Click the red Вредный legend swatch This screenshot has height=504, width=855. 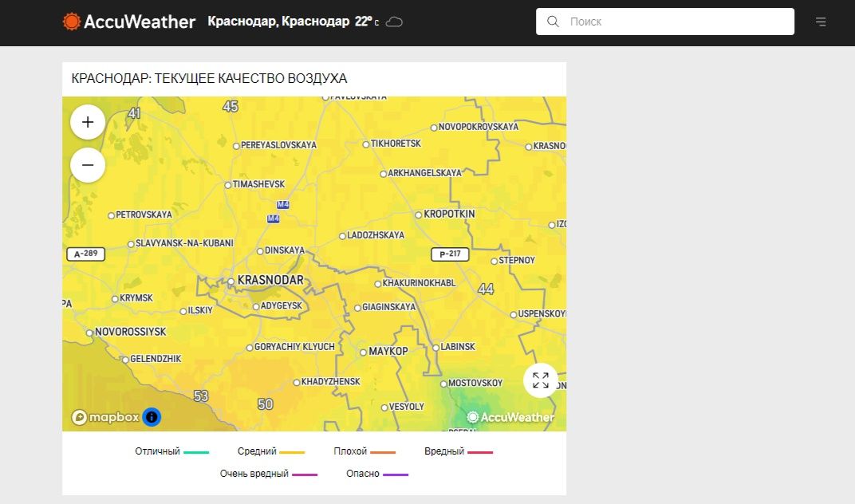tap(480, 452)
